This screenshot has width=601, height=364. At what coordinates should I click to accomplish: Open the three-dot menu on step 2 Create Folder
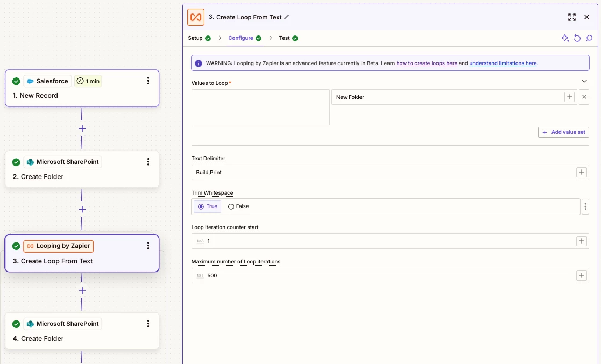pos(148,162)
